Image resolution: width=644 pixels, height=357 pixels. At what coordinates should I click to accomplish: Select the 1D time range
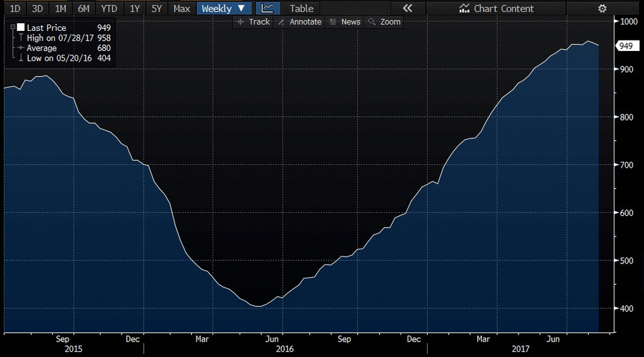[15, 8]
